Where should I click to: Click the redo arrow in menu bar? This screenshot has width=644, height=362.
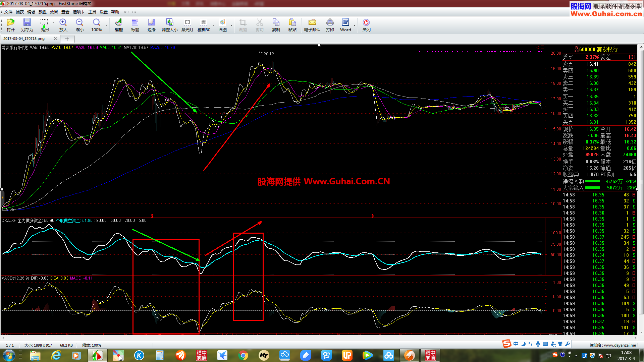(x=134, y=12)
